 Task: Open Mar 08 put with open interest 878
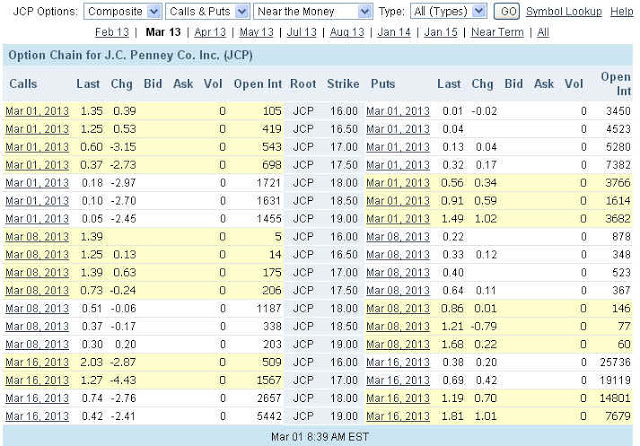(398, 237)
